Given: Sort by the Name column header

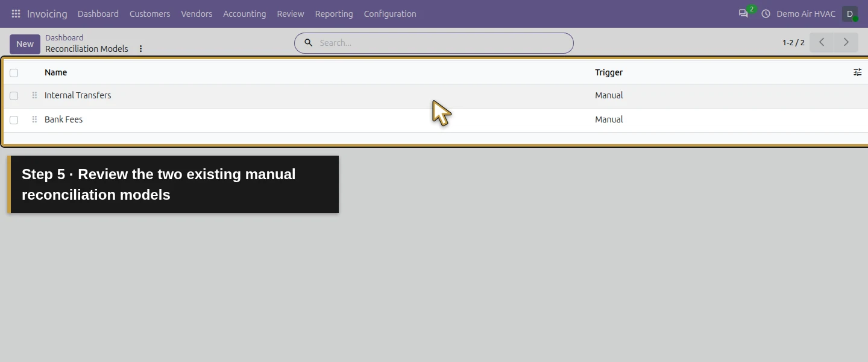Looking at the screenshot, I should [x=55, y=72].
